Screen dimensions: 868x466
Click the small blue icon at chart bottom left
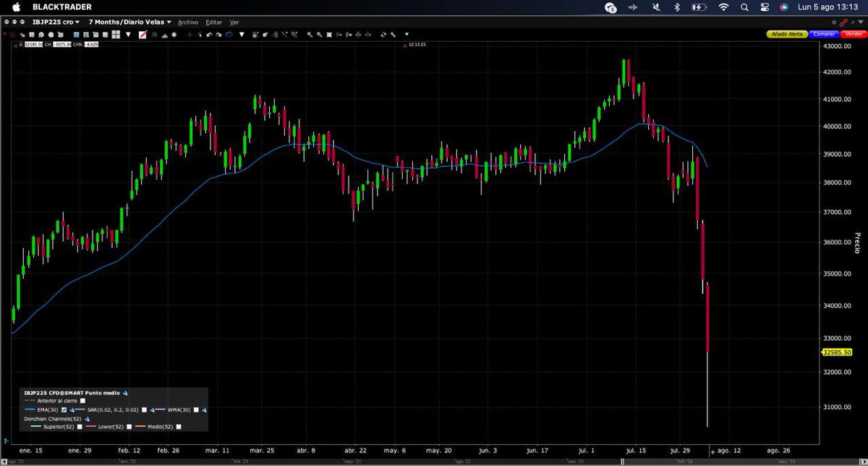5,440
